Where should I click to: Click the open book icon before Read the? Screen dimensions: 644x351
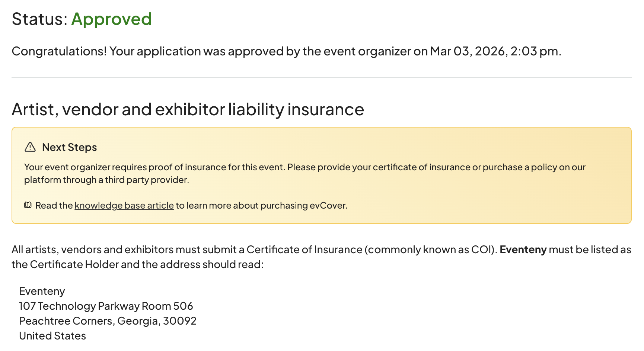click(x=28, y=205)
